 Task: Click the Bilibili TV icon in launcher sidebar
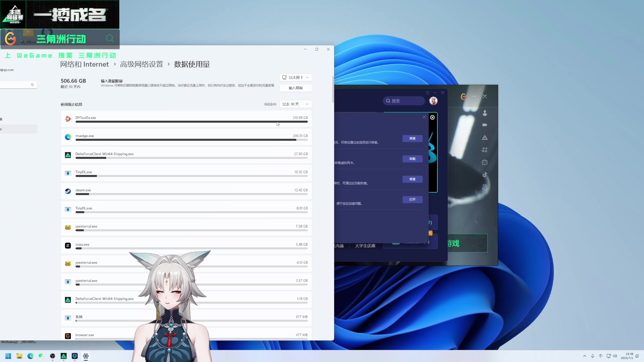click(485, 162)
